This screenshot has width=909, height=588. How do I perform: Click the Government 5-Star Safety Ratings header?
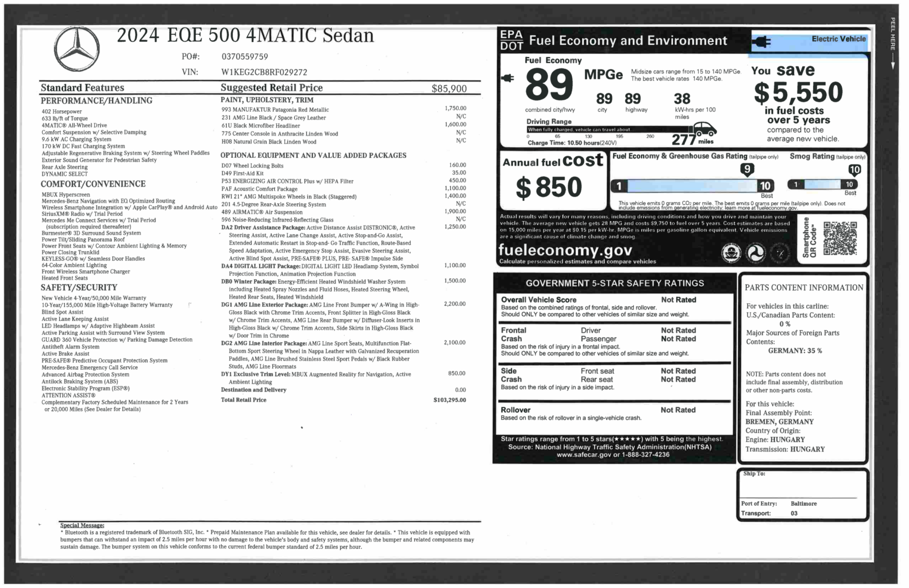click(614, 283)
